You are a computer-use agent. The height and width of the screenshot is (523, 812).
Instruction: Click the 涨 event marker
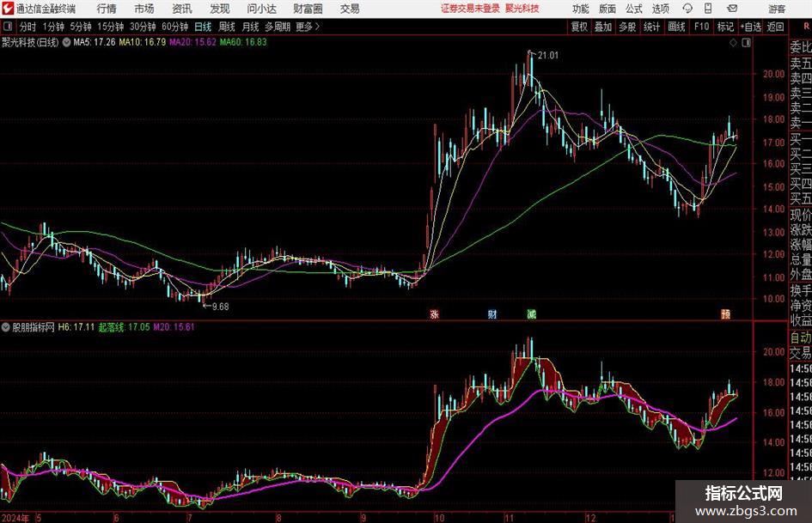(x=435, y=313)
